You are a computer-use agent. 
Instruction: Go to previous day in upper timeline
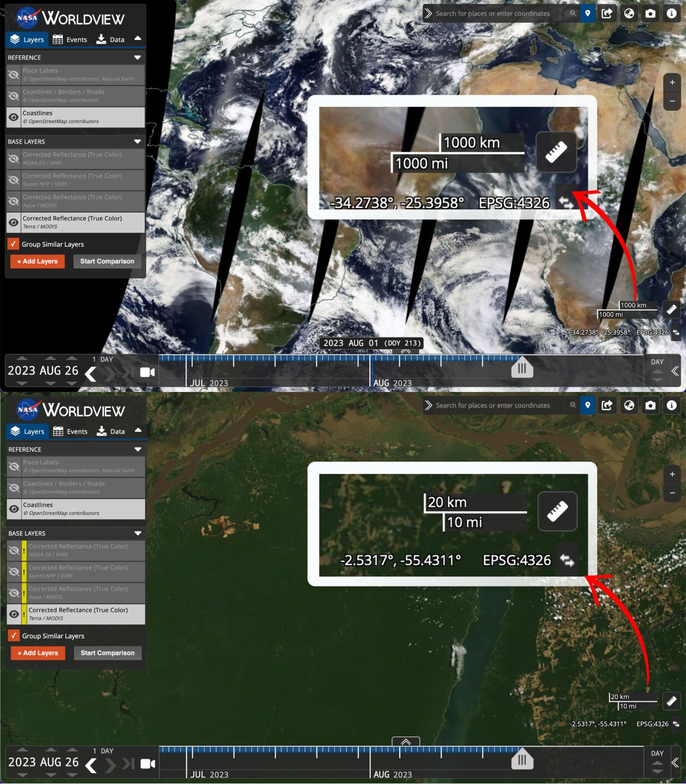click(90, 374)
